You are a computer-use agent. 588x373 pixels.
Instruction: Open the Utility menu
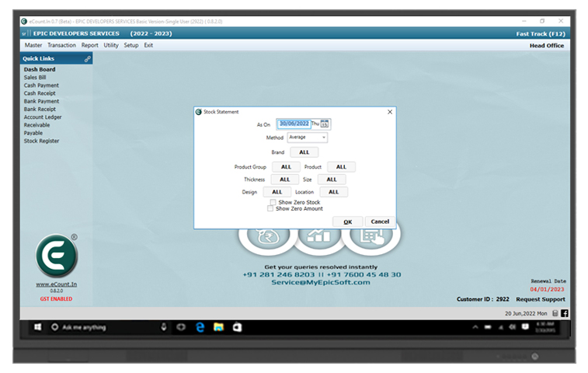click(x=111, y=45)
